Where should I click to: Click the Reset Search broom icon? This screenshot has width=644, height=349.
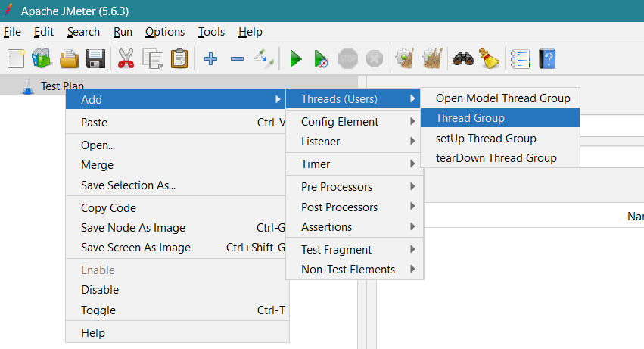489,59
